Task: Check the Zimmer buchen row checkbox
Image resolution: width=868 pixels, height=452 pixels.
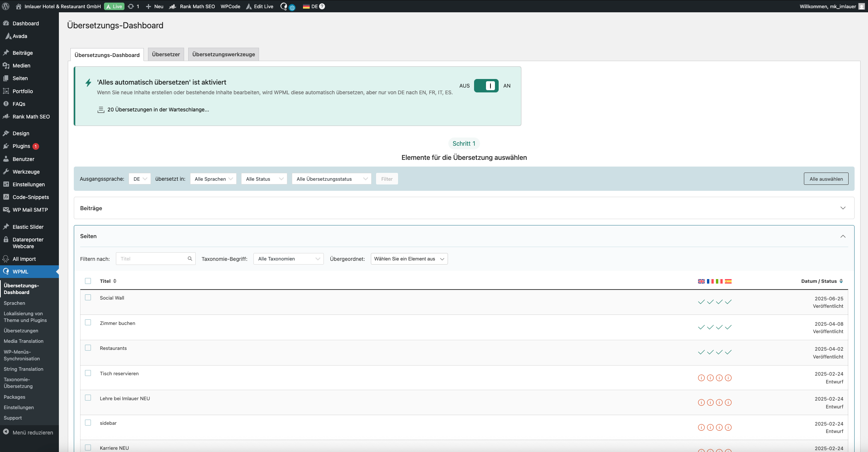Action: coord(88,323)
